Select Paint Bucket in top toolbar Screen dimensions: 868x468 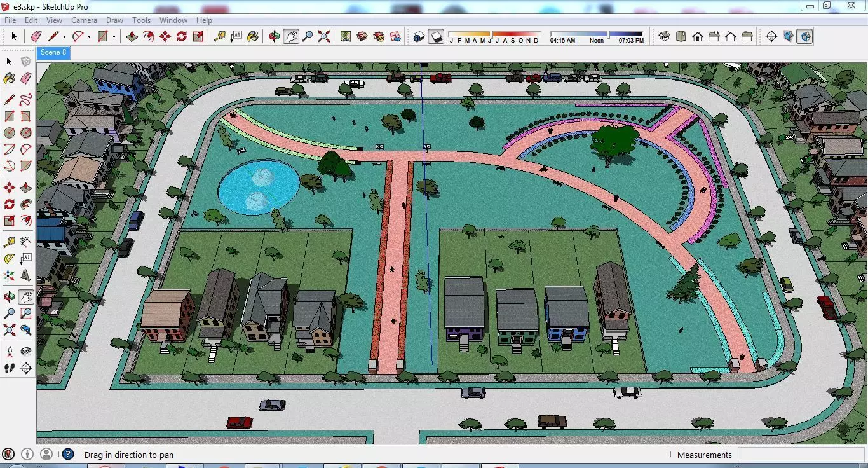click(253, 36)
